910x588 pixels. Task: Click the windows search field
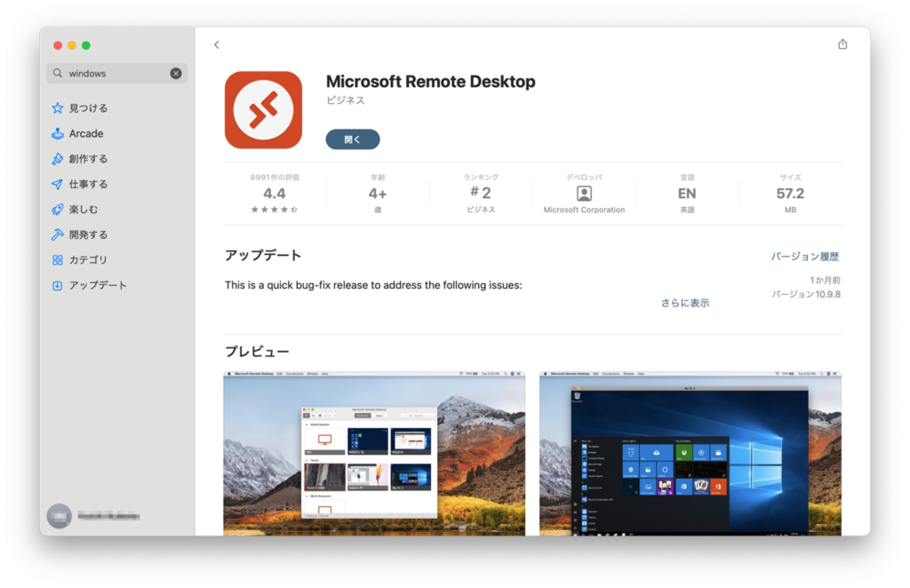(x=111, y=74)
